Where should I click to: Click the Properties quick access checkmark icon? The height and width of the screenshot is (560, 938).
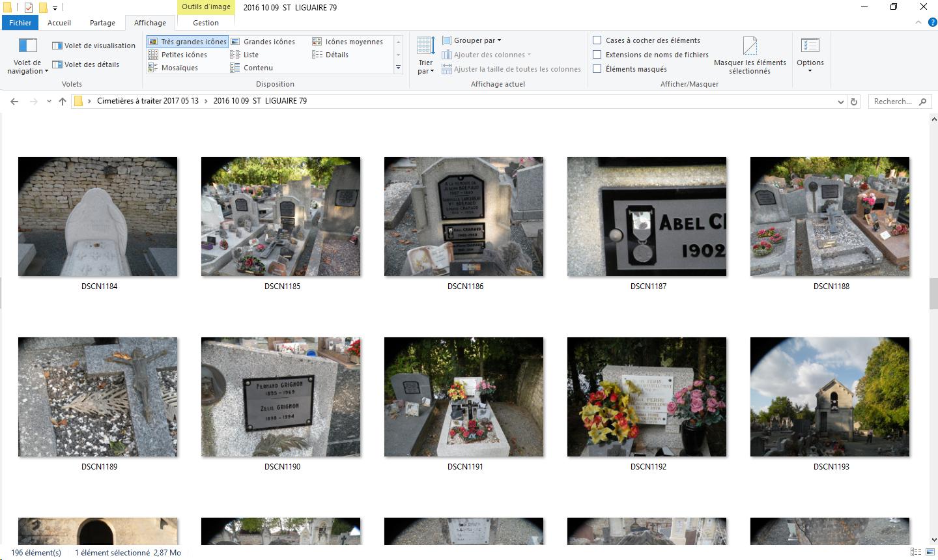(28, 8)
